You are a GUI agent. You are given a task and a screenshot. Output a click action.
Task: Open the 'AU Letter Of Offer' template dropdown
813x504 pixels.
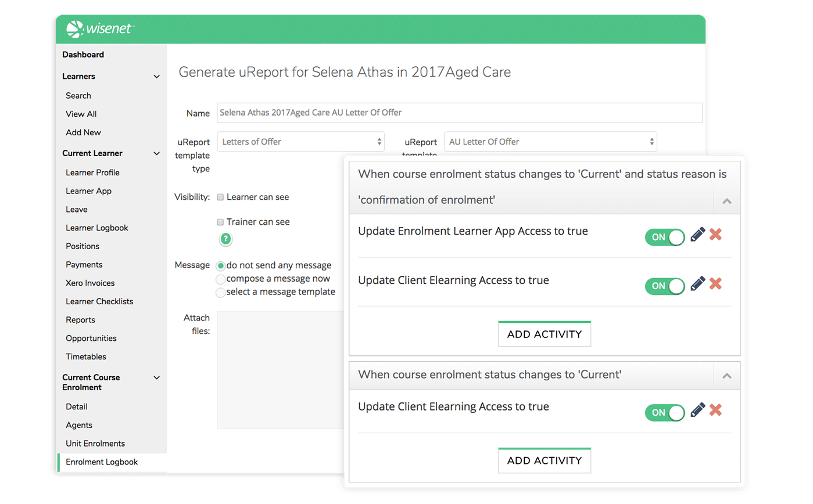coord(550,142)
